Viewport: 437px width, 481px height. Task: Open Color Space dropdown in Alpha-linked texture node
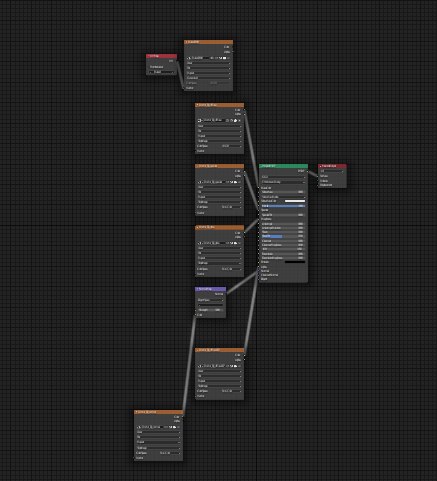click(231, 391)
